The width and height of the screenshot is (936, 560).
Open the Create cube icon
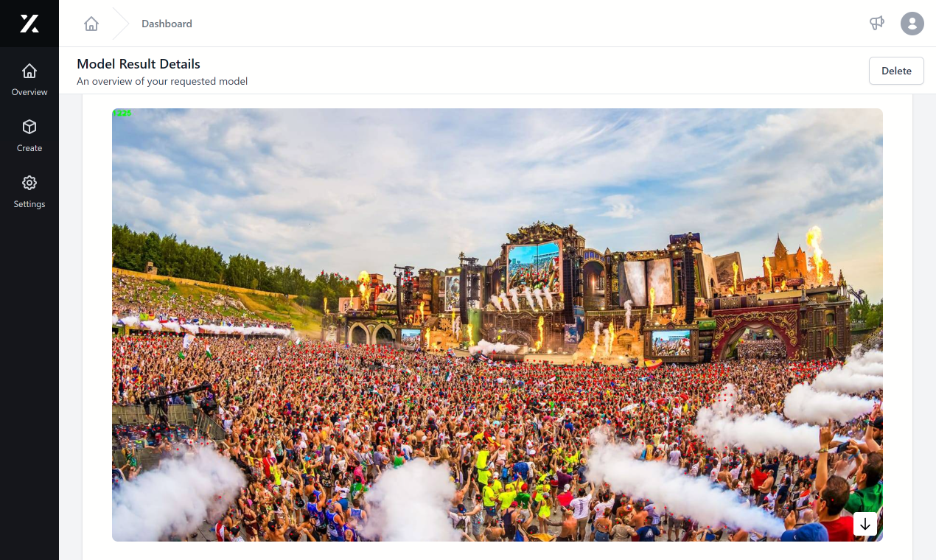[29, 127]
